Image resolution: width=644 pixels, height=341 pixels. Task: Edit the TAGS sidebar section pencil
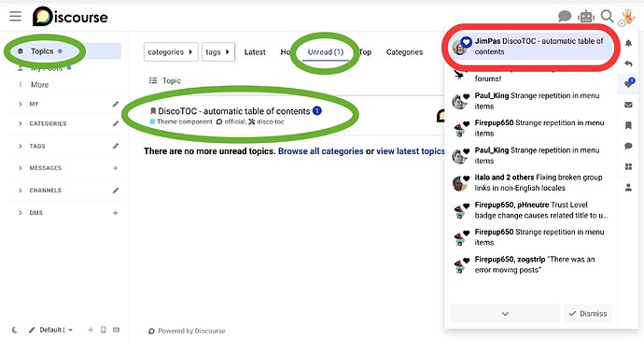pyautogui.click(x=116, y=146)
